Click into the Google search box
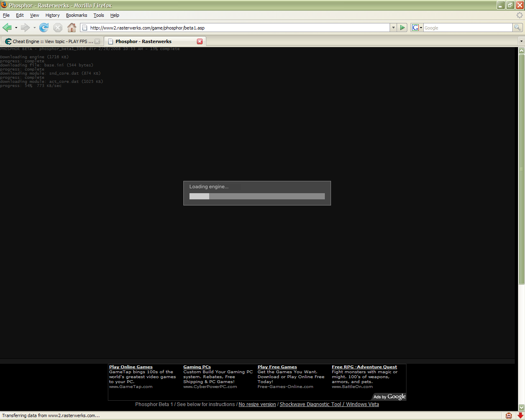Image resolution: width=525 pixels, height=420 pixels. tap(468, 28)
